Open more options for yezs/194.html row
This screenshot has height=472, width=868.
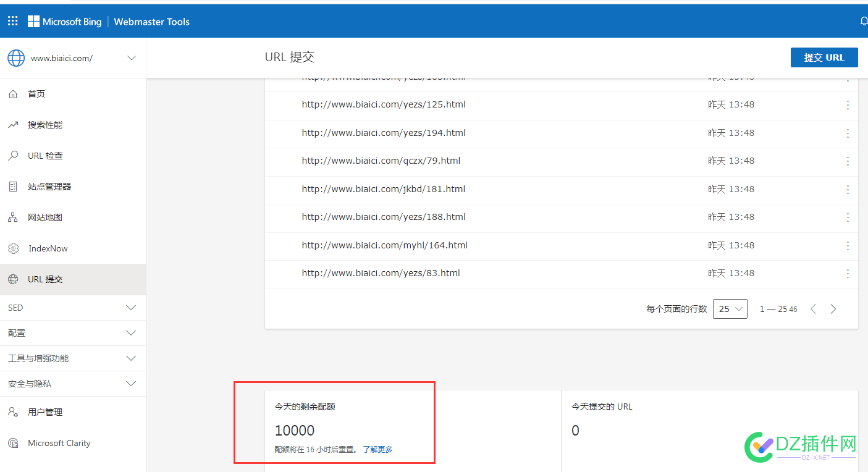[x=848, y=133]
